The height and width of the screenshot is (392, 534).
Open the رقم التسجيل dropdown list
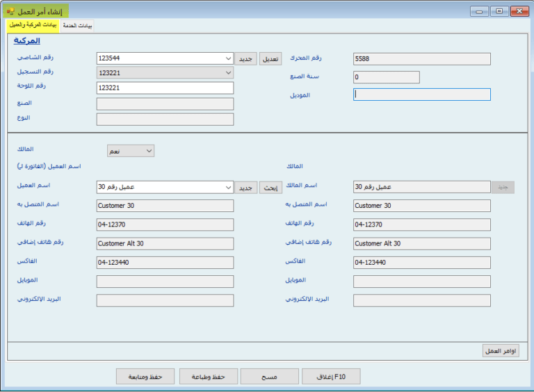pos(228,73)
